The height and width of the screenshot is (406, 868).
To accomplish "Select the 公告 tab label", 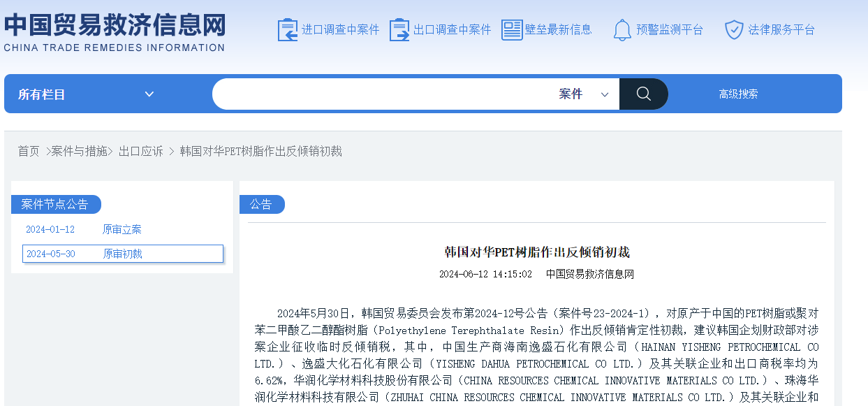I will point(262,205).
